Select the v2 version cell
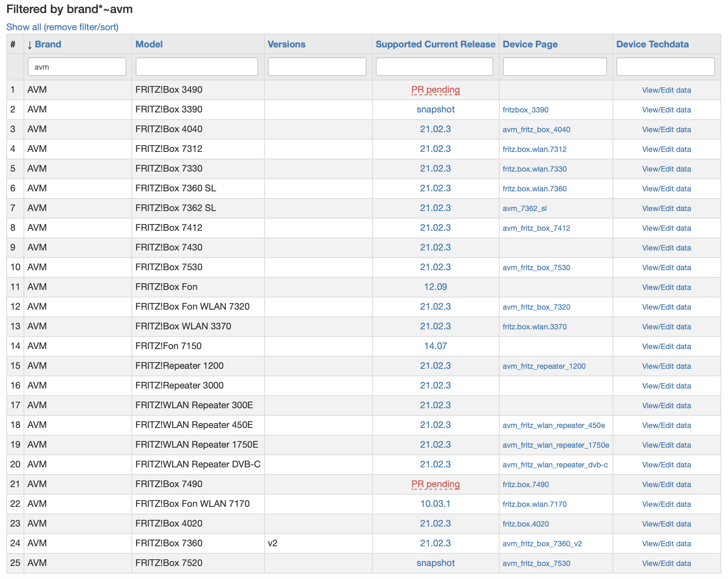728x579 pixels. [x=318, y=543]
